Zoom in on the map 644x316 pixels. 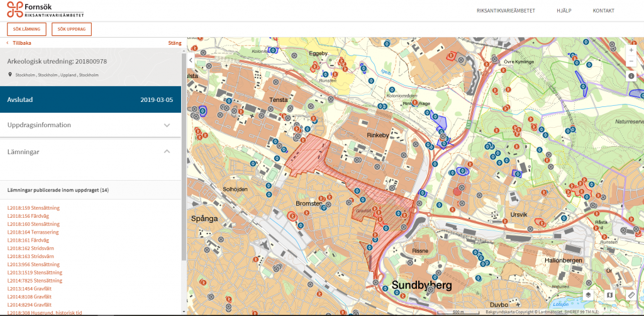point(631,50)
